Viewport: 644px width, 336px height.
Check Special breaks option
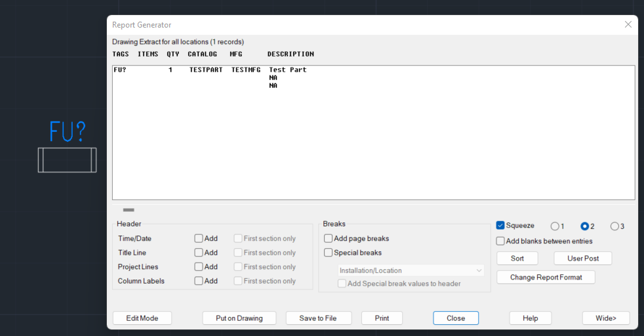328,253
